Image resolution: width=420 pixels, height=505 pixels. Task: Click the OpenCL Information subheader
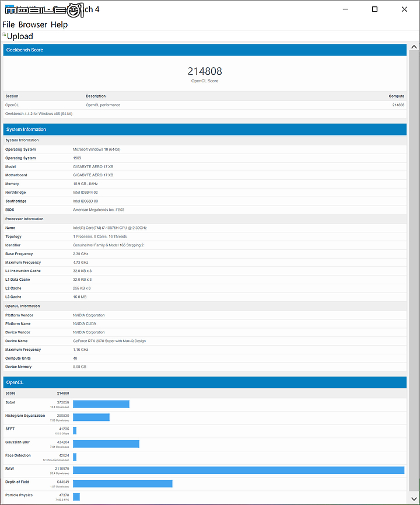pos(205,307)
